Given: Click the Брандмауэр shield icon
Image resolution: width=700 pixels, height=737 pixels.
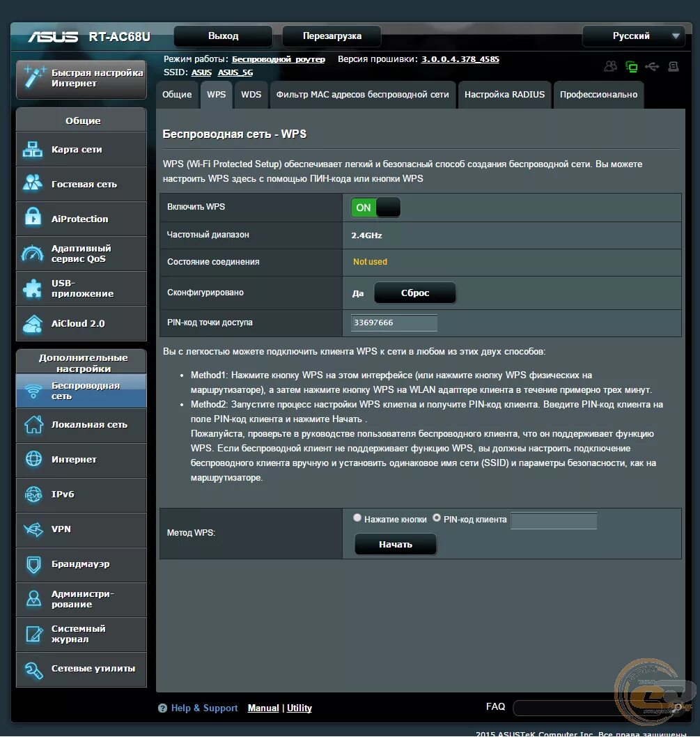Looking at the screenshot, I should [33, 564].
